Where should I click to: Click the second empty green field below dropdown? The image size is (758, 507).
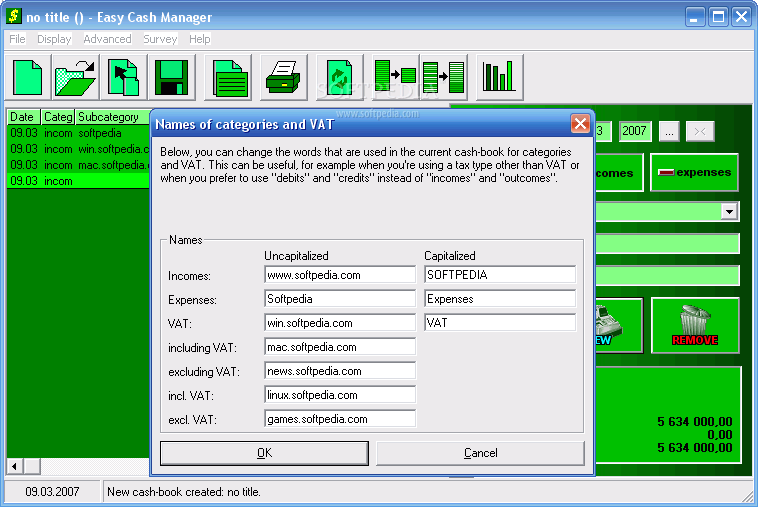click(x=667, y=275)
